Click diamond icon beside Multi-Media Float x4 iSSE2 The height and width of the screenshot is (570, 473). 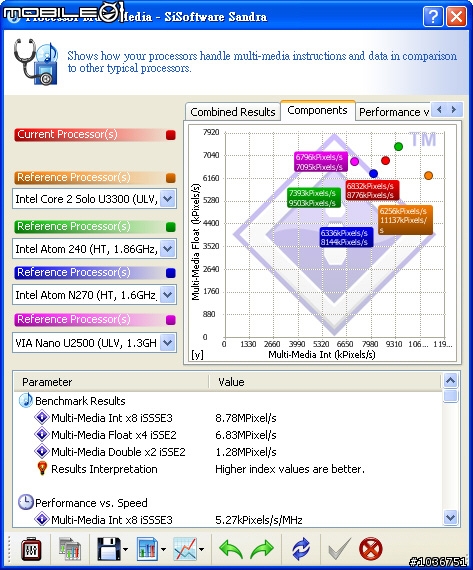point(42,434)
